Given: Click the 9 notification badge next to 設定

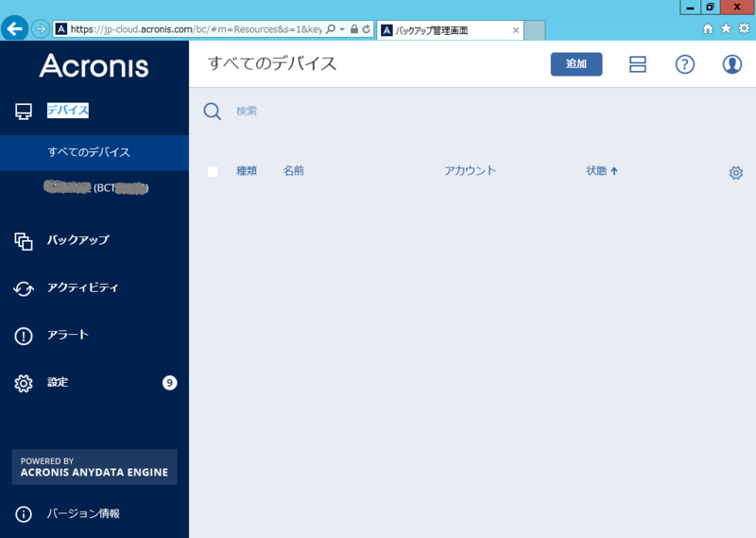Looking at the screenshot, I should [169, 383].
